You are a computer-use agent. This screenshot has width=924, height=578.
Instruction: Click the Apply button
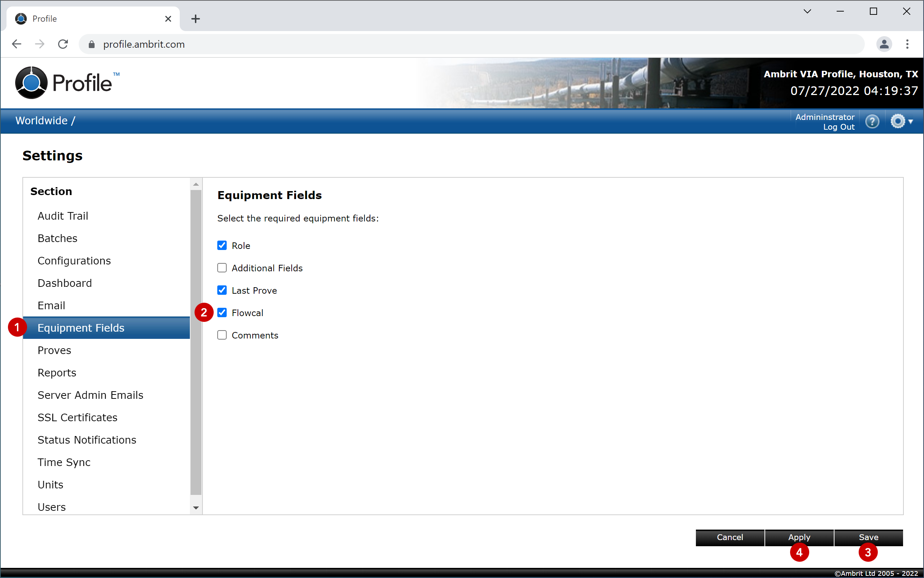pos(799,538)
